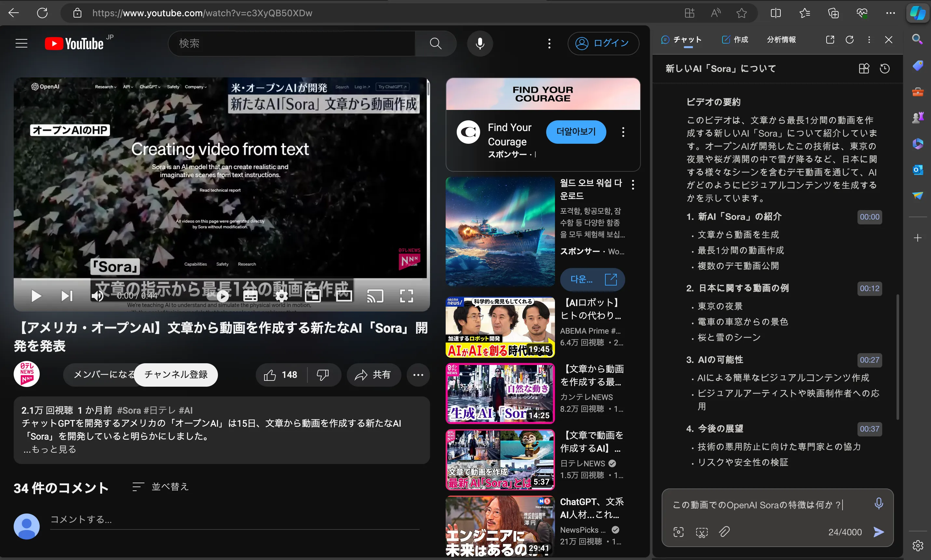Jump to timestamp 00:37 今後の展望
This screenshot has height=560, width=931.
pyautogui.click(x=870, y=429)
